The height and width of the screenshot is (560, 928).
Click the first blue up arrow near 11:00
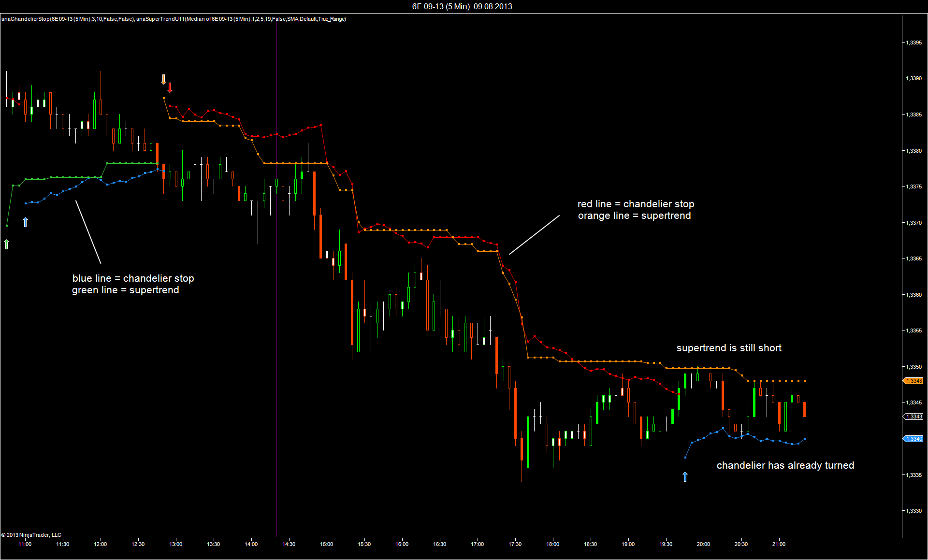pyautogui.click(x=26, y=222)
